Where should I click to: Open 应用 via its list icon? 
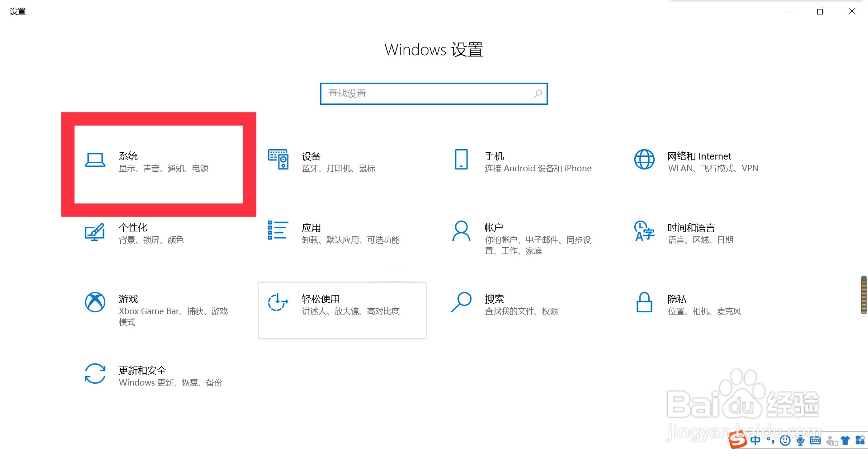coord(277,231)
